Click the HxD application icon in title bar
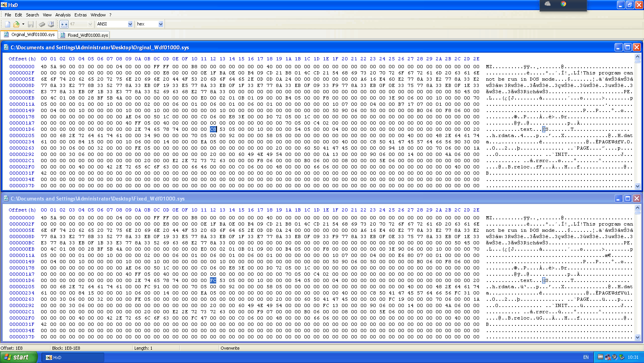 [x=4, y=5]
